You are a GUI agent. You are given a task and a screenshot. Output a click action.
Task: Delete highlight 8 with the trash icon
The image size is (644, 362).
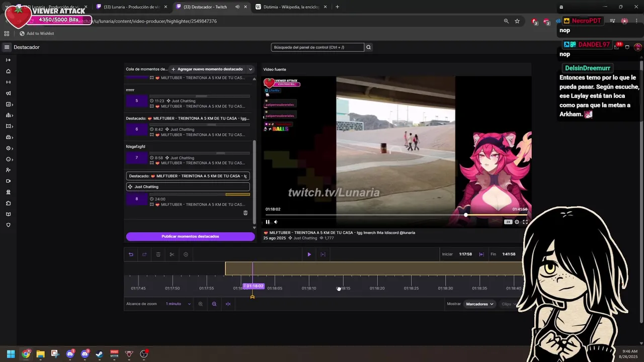[x=246, y=213]
